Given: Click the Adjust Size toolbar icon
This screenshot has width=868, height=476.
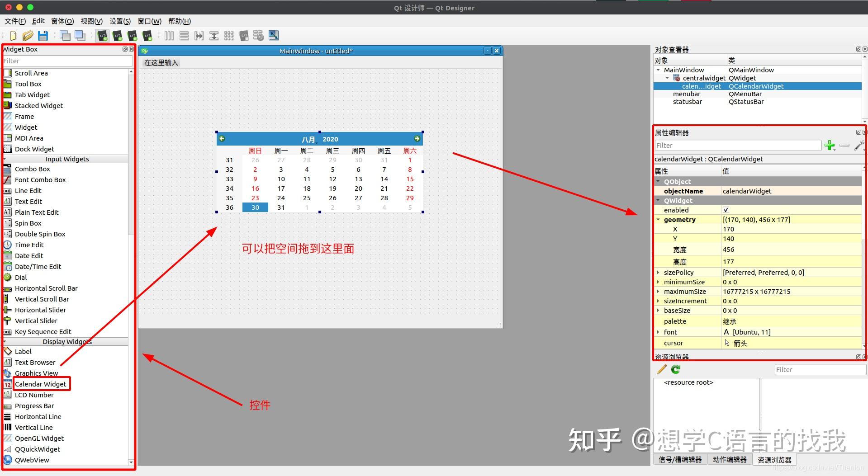Looking at the screenshot, I should click(273, 36).
